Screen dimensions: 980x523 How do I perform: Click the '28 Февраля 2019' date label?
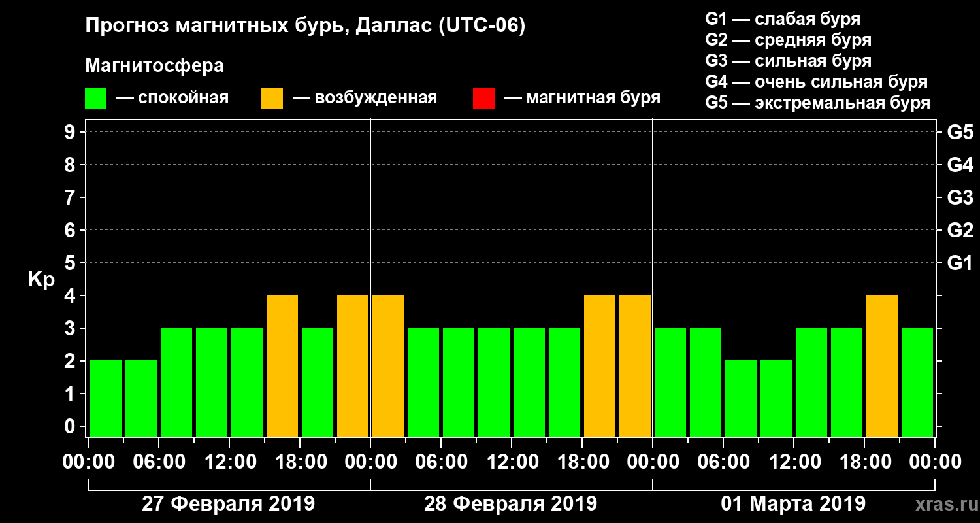pyautogui.click(x=511, y=504)
